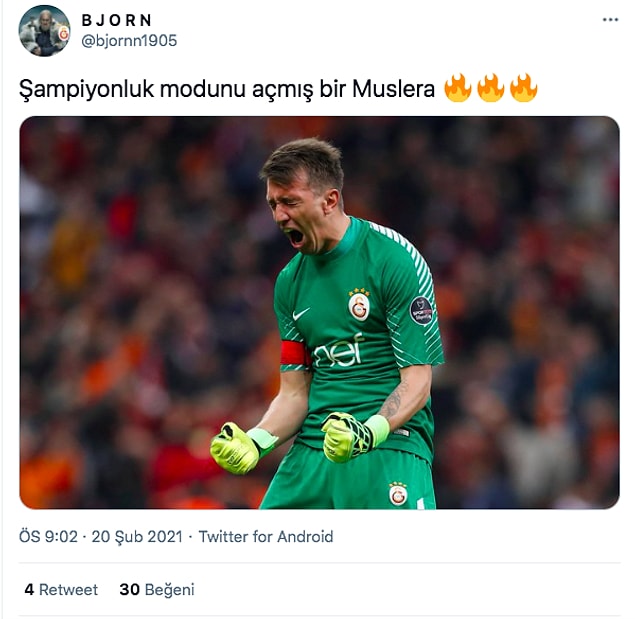The height and width of the screenshot is (619, 635).
Task: Click the tweet text mentioning Muslera
Action: [x=227, y=88]
